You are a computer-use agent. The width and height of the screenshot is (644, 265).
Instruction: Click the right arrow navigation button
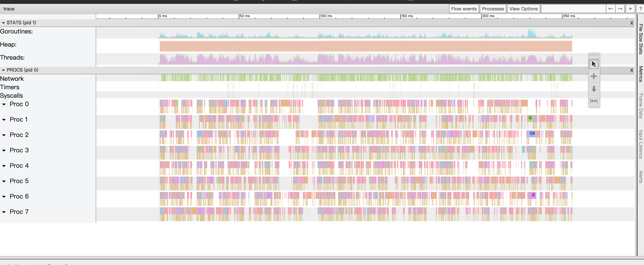click(620, 9)
